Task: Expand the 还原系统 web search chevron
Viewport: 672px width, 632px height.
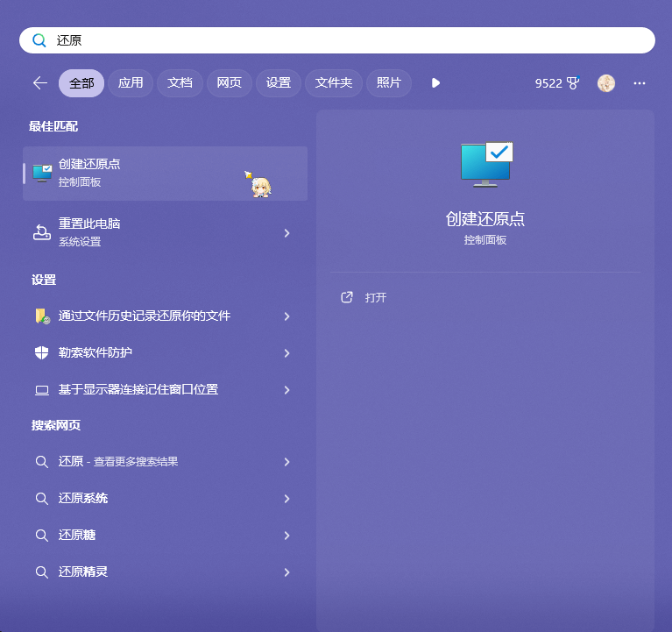Action: [x=286, y=499]
